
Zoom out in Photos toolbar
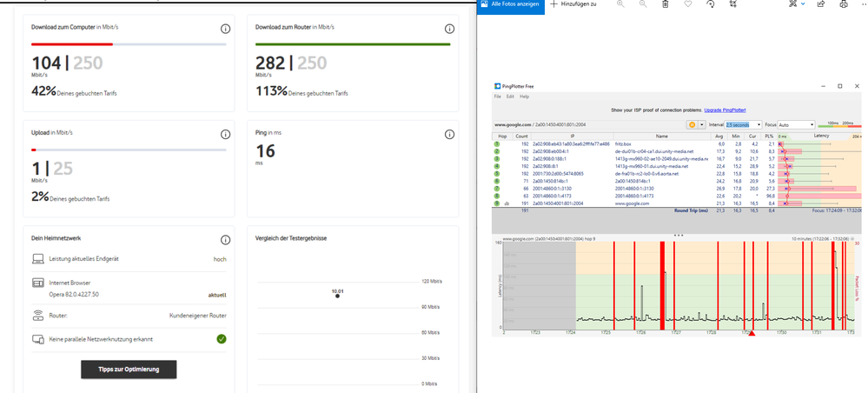pyautogui.click(x=643, y=3)
